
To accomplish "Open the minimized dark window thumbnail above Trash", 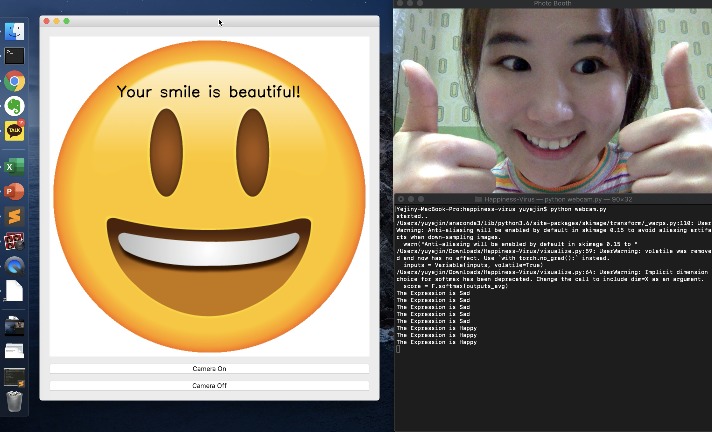I will coord(15,377).
